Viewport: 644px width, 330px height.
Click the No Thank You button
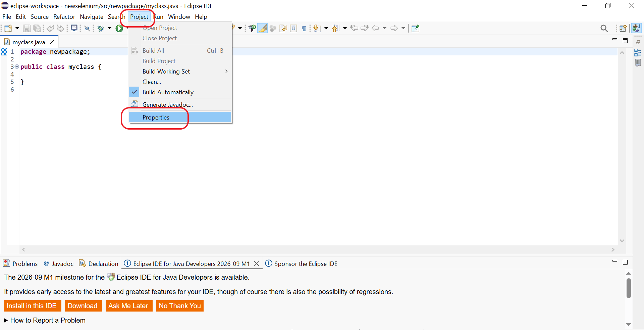(180, 306)
